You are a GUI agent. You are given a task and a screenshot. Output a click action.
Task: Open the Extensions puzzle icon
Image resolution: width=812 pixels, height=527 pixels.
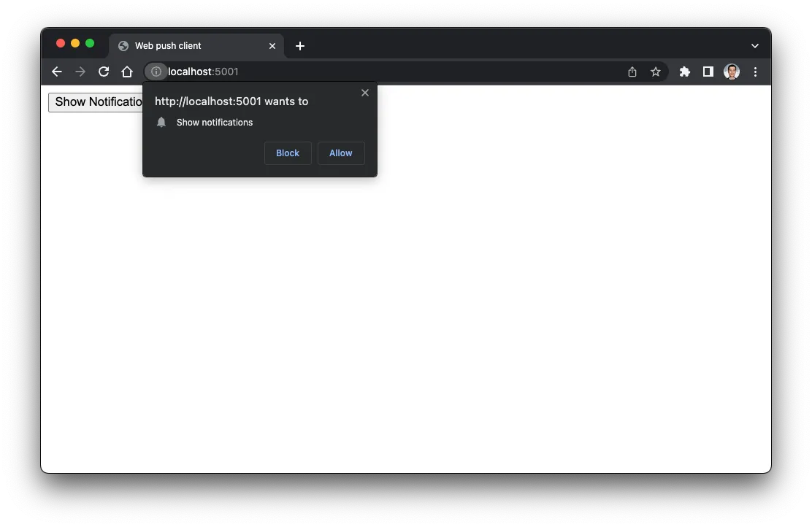coord(685,72)
